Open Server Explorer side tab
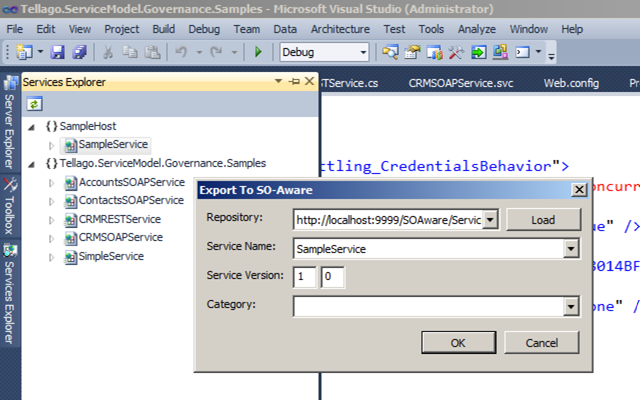640x400 pixels. 10,123
